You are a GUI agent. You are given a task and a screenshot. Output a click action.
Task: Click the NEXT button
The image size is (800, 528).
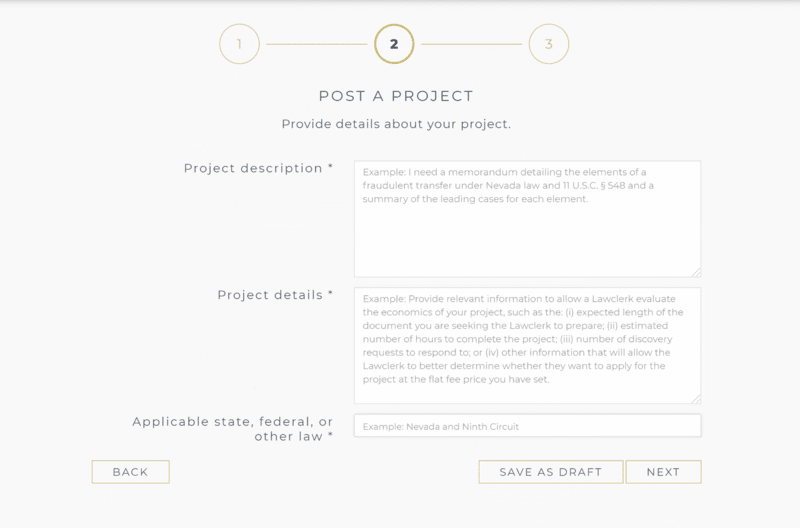(x=663, y=472)
